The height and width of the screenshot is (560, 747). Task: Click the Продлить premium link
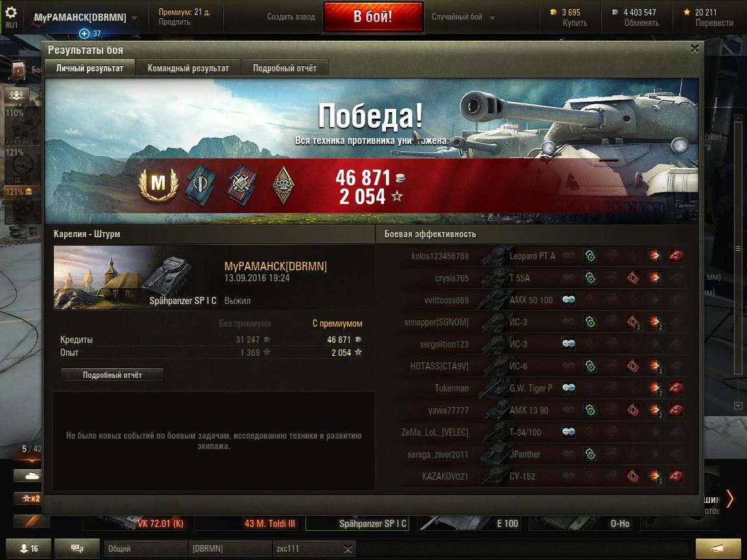(174, 22)
